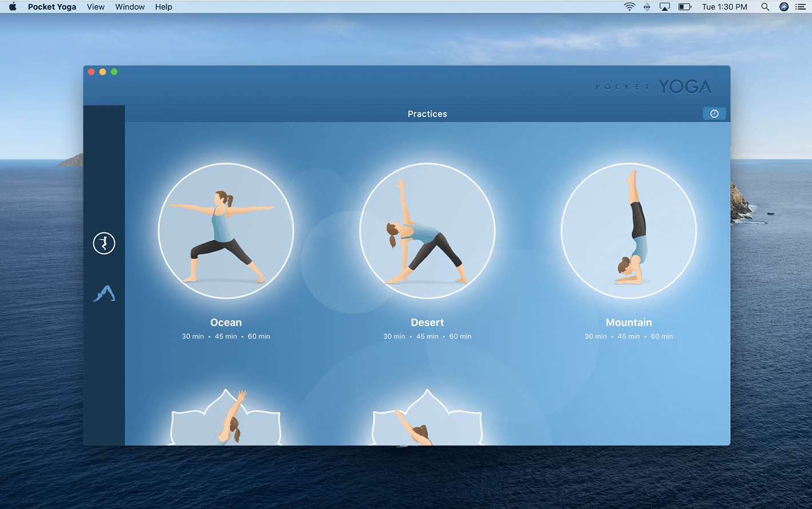Screen dimensions: 812x509
Task: Select the Practices icon in the sidebar
Action: (104, 243)
